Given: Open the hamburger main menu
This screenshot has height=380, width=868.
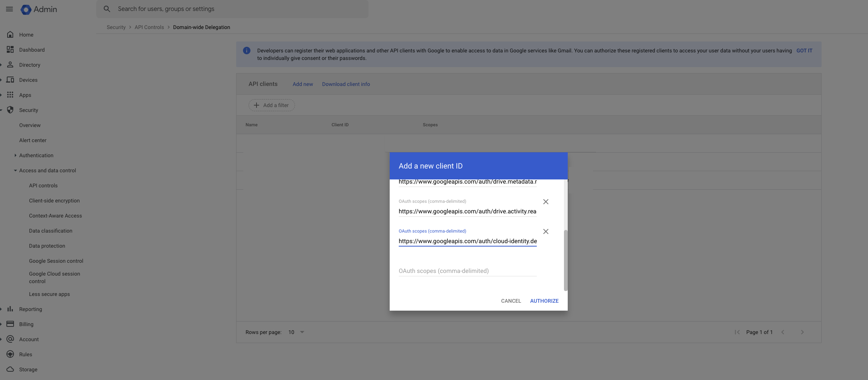Looking at the screenshot, I should point(9,9).
